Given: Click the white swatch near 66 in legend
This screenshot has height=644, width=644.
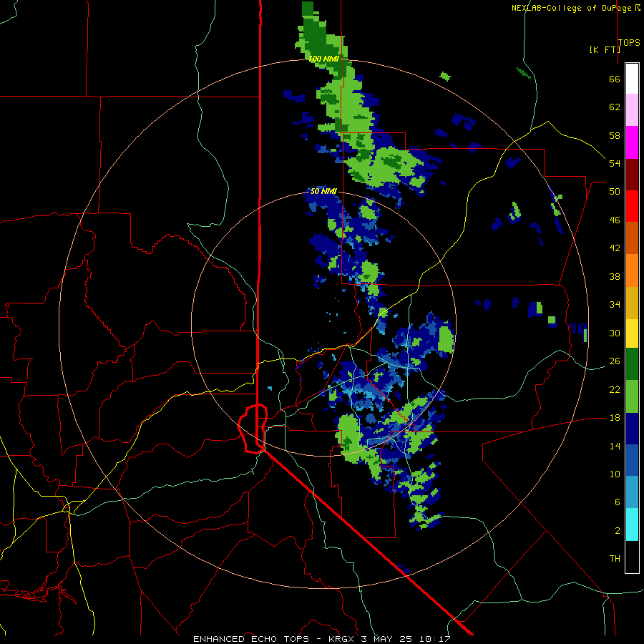Looking at the screenshot, I should [x=632, y=79].
